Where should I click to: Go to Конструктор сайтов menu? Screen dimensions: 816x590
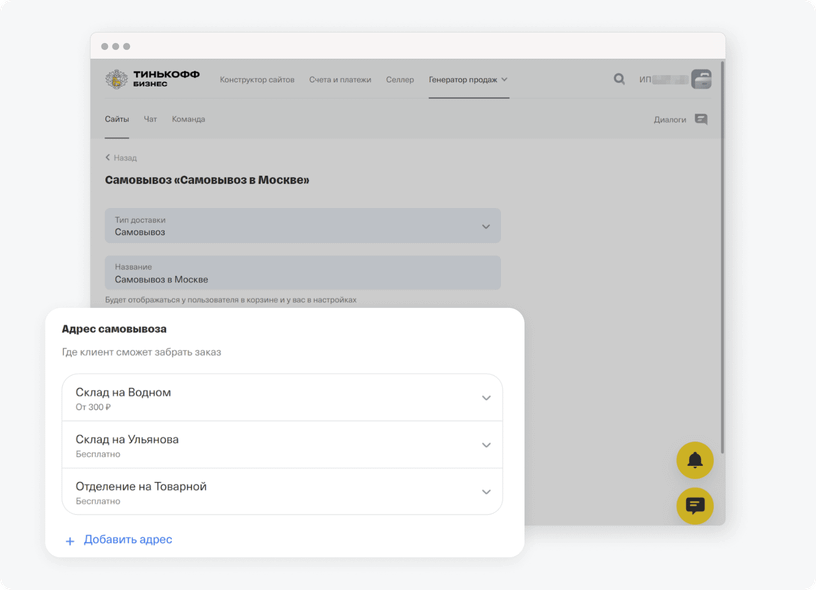pyautogui.click(x=257, y=80)
